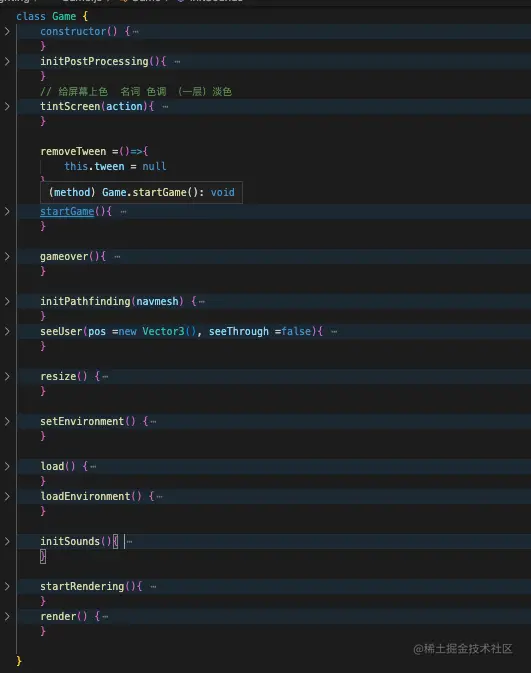The image size is (531, 673).
Task: Click the render method name
Action: [58, 617]
